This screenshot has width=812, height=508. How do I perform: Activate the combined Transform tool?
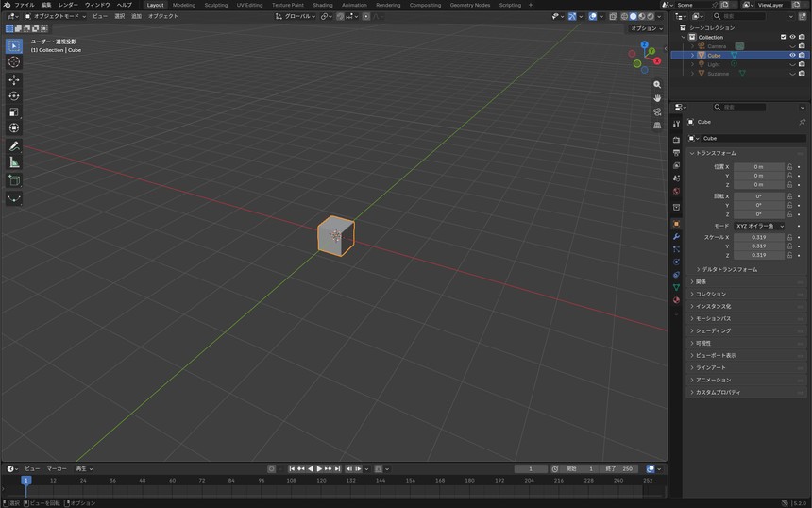[x=14, y=127]
